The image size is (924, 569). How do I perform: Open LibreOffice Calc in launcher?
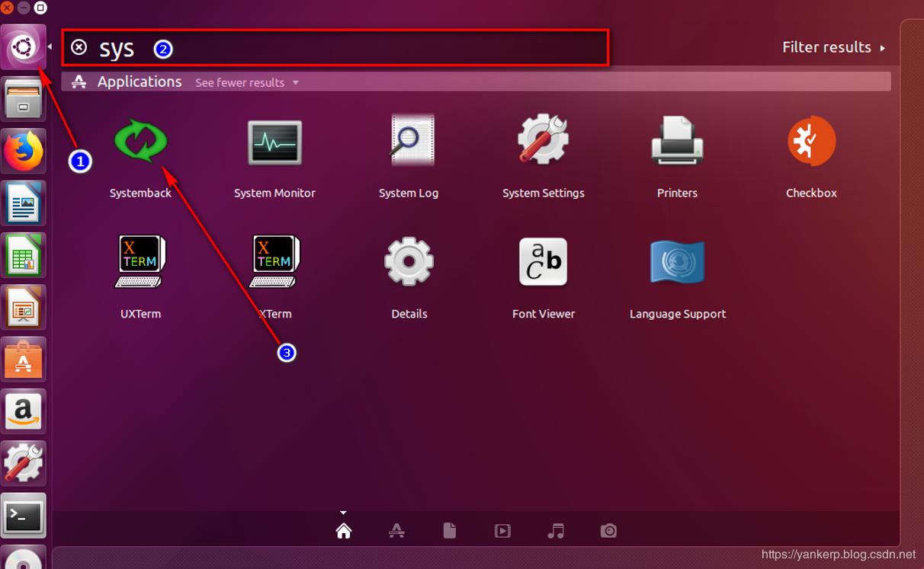[24, 254]
